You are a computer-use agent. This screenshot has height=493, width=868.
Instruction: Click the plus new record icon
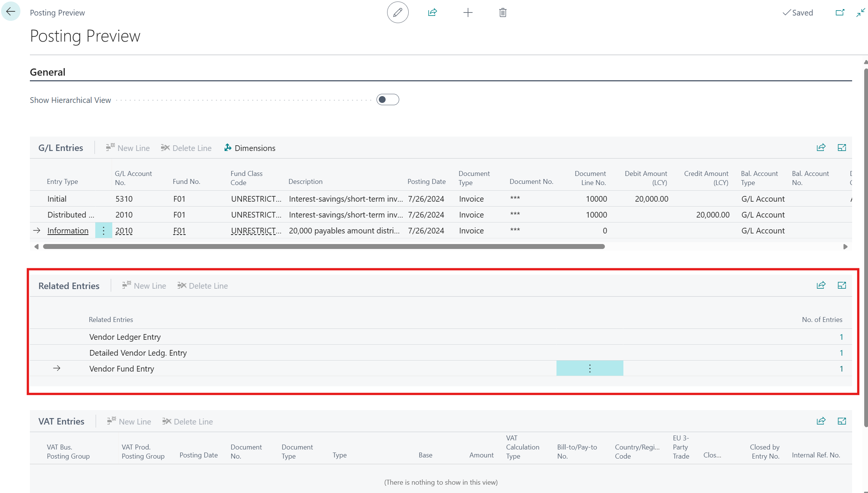click(x=468, y=12)
